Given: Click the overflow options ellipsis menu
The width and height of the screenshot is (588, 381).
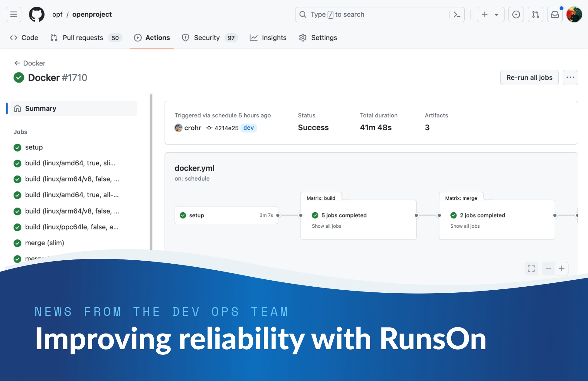Looking at the screenshot, I should (571, 77).
